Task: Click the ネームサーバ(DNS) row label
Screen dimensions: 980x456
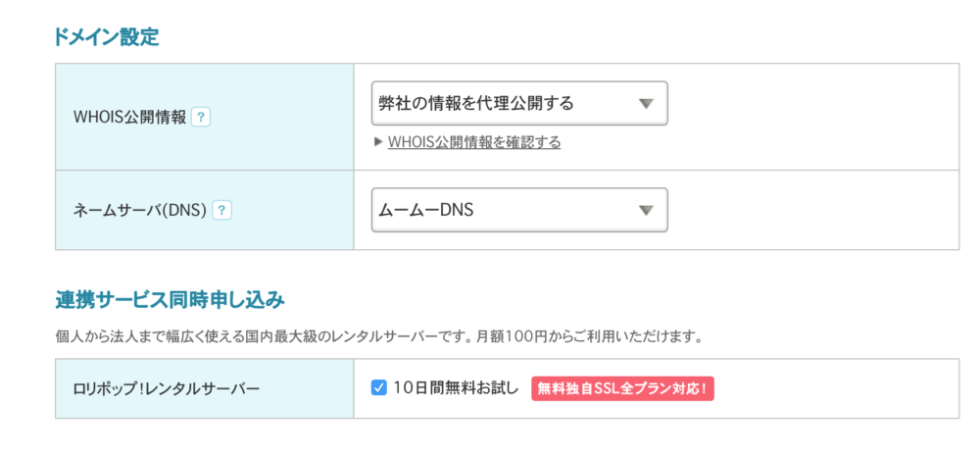Action: coord(140,211)
